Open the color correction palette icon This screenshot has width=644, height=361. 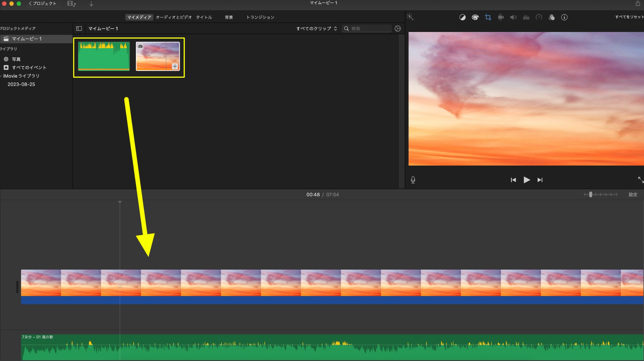[x=475, y=17]
